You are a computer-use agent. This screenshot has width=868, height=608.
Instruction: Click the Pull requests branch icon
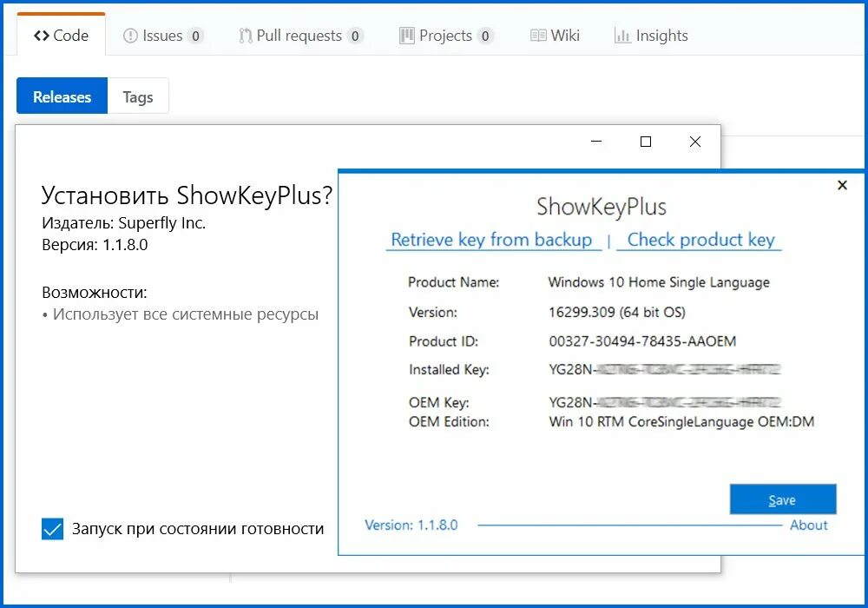246,36
